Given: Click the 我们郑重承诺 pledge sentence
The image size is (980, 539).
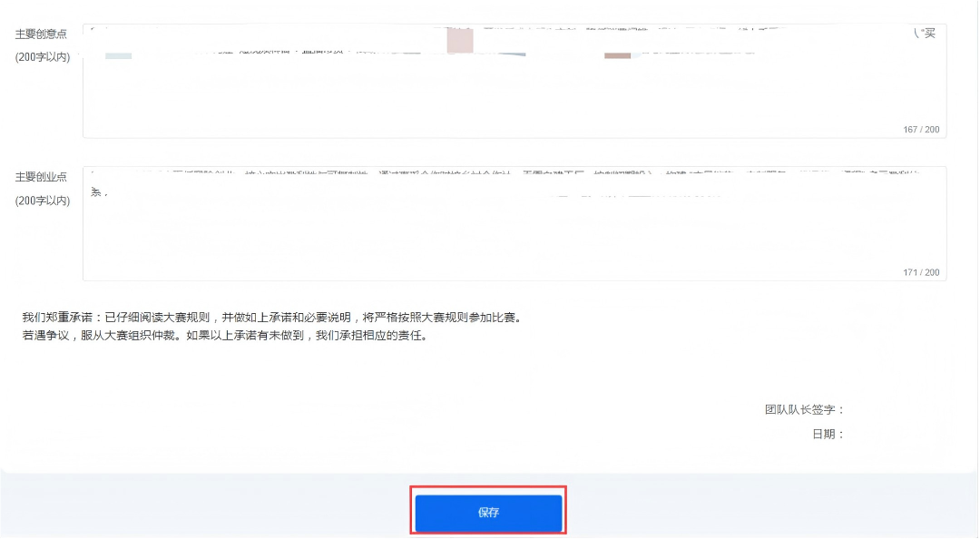Looking at the screenshot, I should pyautogui.click(x=272, y=318).
